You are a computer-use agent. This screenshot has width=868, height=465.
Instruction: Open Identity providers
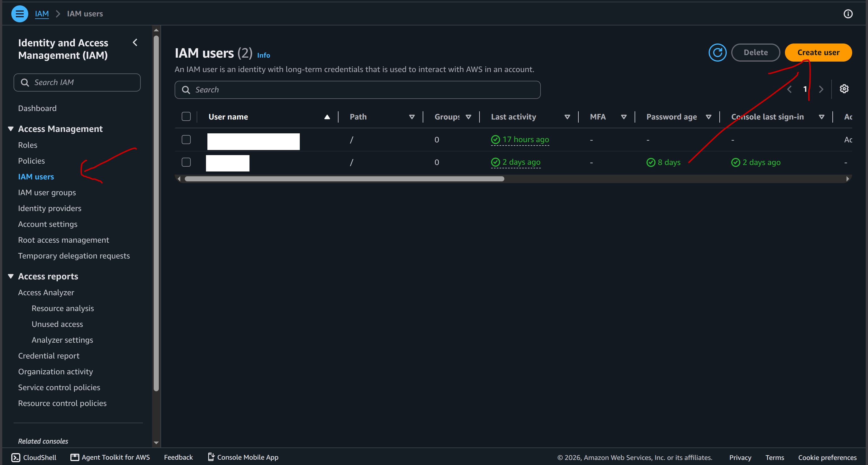tap(50, 208)
